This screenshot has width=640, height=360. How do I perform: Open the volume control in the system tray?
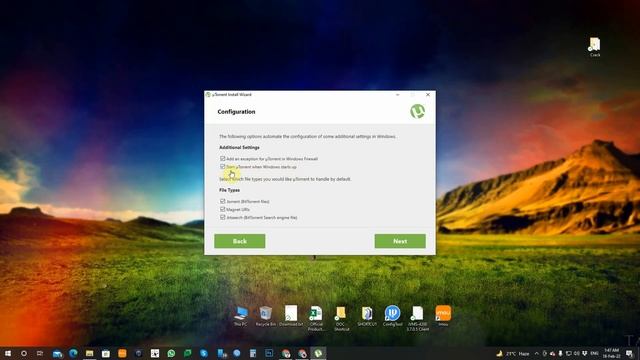[576, 353]
